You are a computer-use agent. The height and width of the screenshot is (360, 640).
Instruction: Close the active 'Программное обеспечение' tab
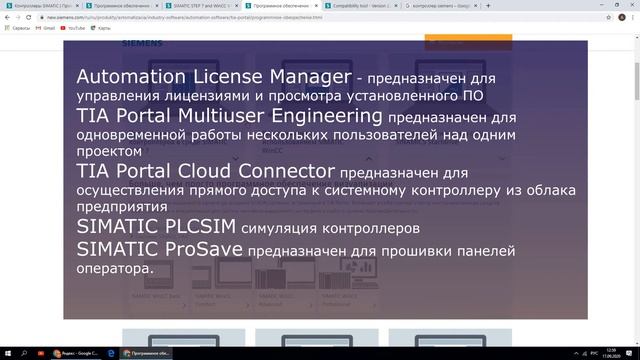(x=316, y=6)
